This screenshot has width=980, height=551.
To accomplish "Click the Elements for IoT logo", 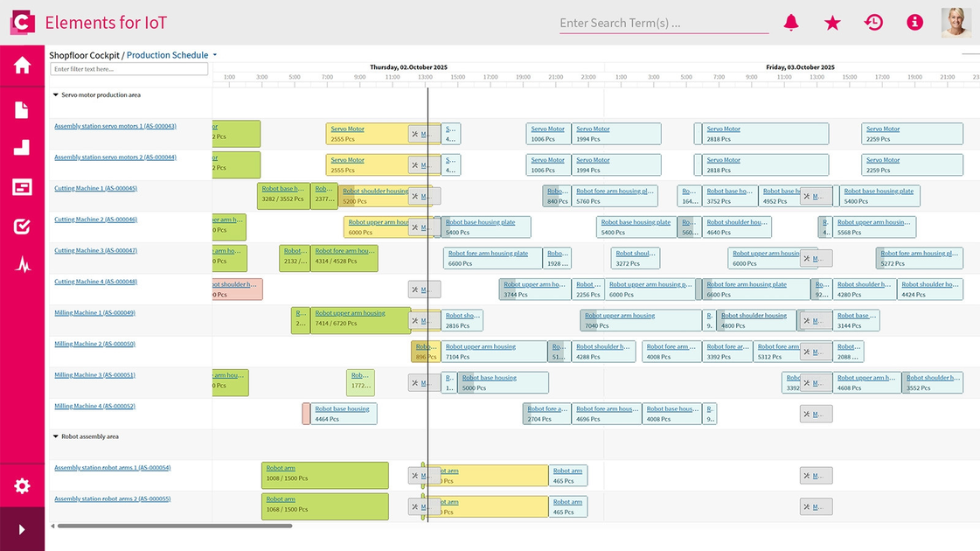I will (x=22, y=22).
